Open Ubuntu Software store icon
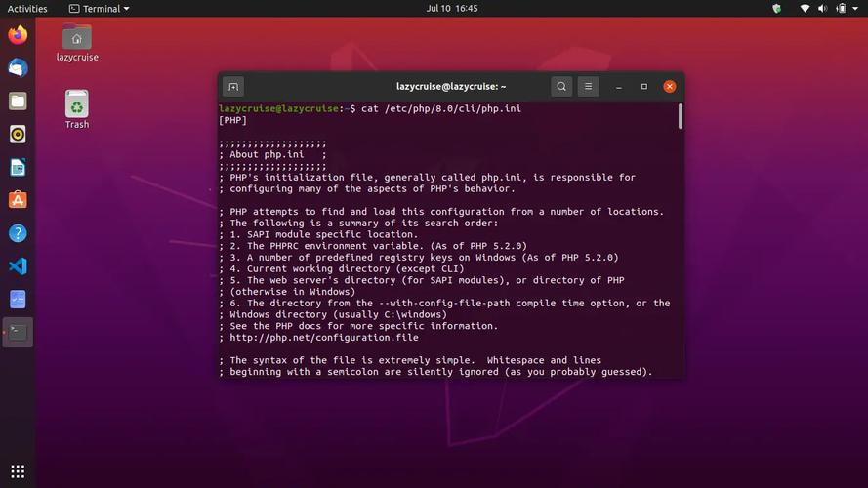Image resolution: width=868 pixels, height=488 pixels. point(18,200)
